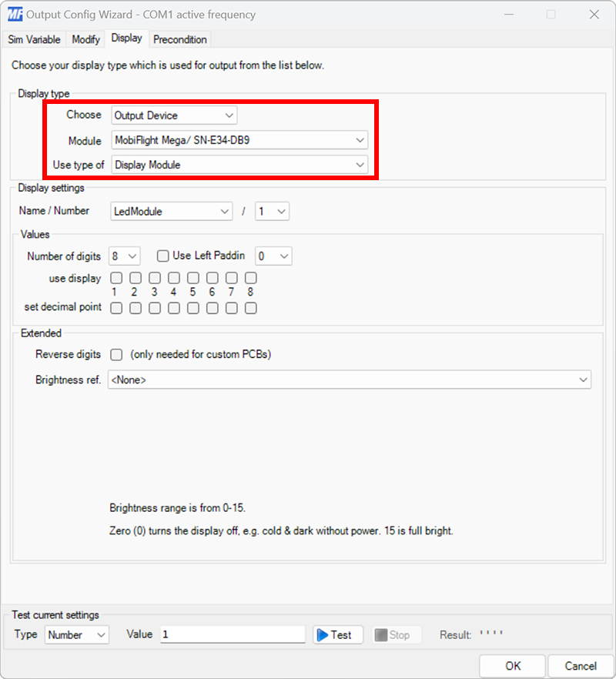Switch to the Precondition tab
Viewport: 616px width, 679px height.
[x=179, y=38]
